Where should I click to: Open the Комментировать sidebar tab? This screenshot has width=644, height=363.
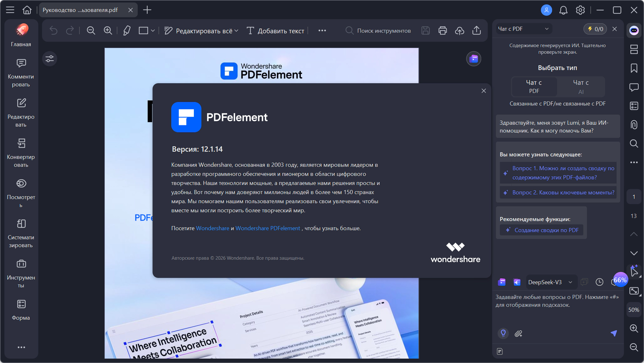click(21, 72)
